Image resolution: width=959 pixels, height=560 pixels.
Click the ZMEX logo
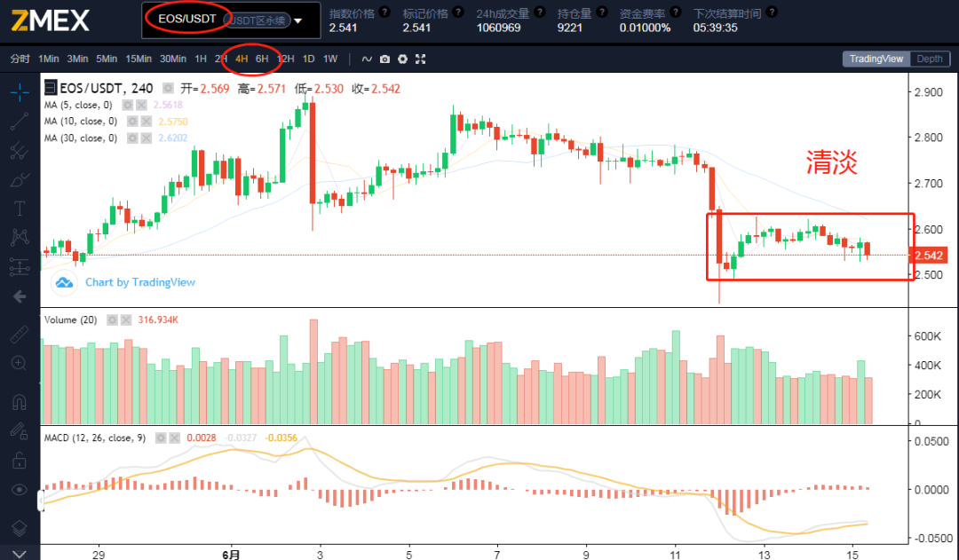click(x=51, y=20)
